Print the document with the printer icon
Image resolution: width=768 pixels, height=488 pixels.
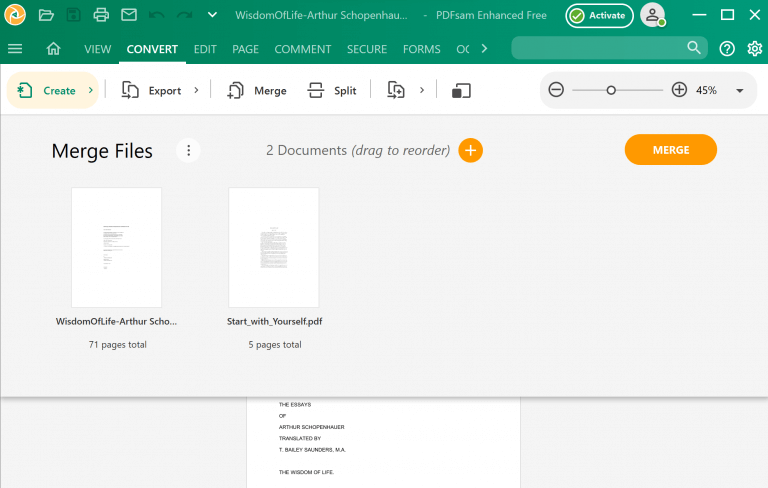tap(101, 15)
